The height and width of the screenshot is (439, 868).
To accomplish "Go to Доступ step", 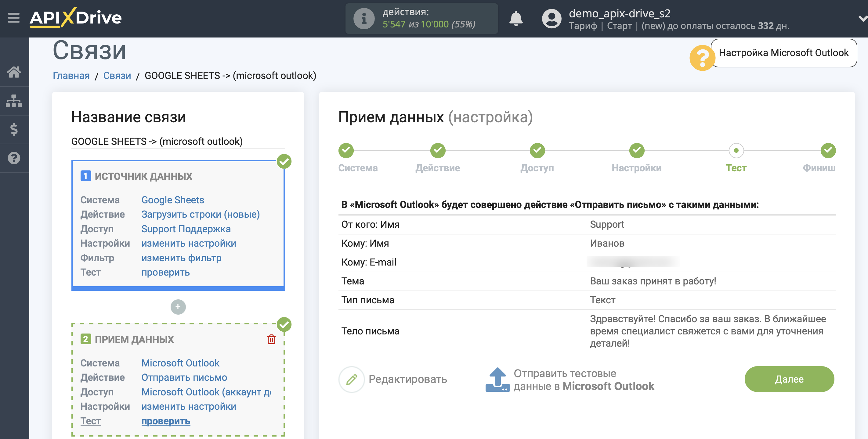I will click(537, 151).
